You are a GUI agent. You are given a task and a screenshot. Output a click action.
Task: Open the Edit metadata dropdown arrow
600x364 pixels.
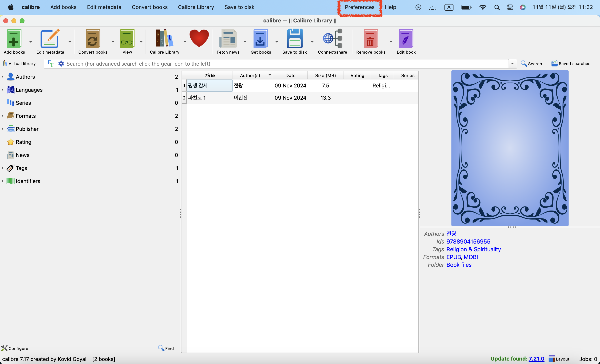pos(70,42)
